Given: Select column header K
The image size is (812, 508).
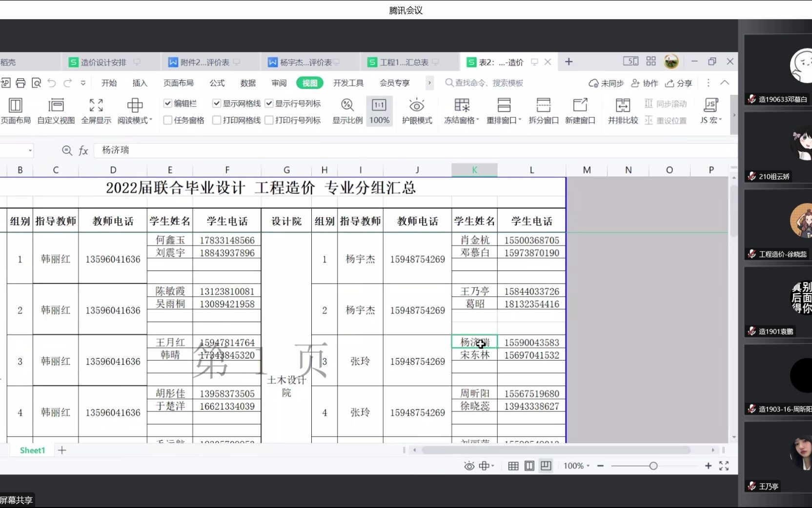Looking at the screenshot, I should pos(474,170).
